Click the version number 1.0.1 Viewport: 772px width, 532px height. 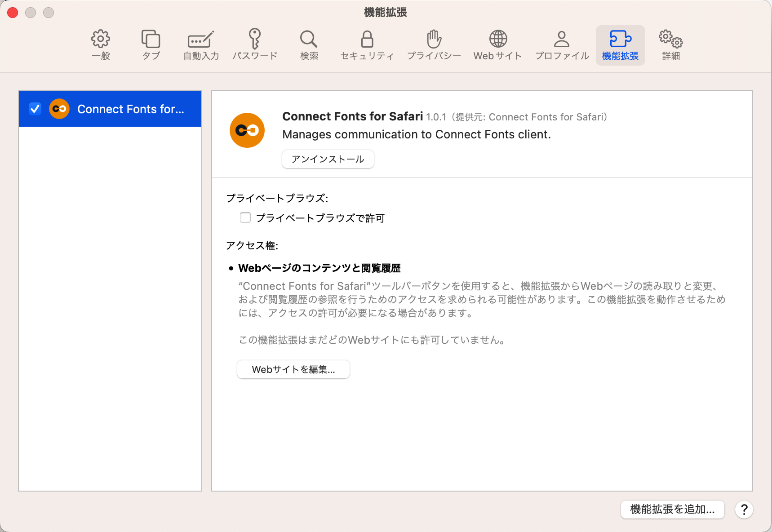click(436, 117)
